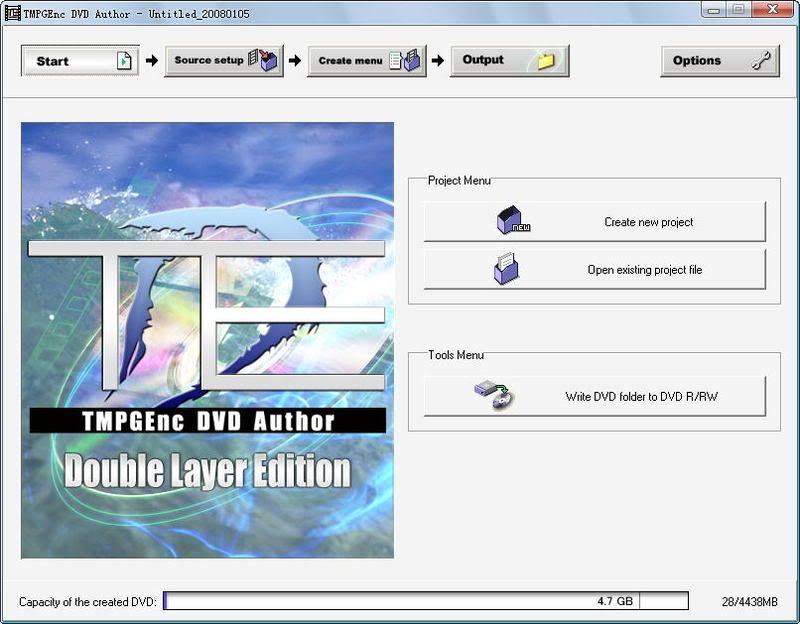Click the wrench icon on Options
Viewport: 800px width, 624px height.
tap(761, 61)
